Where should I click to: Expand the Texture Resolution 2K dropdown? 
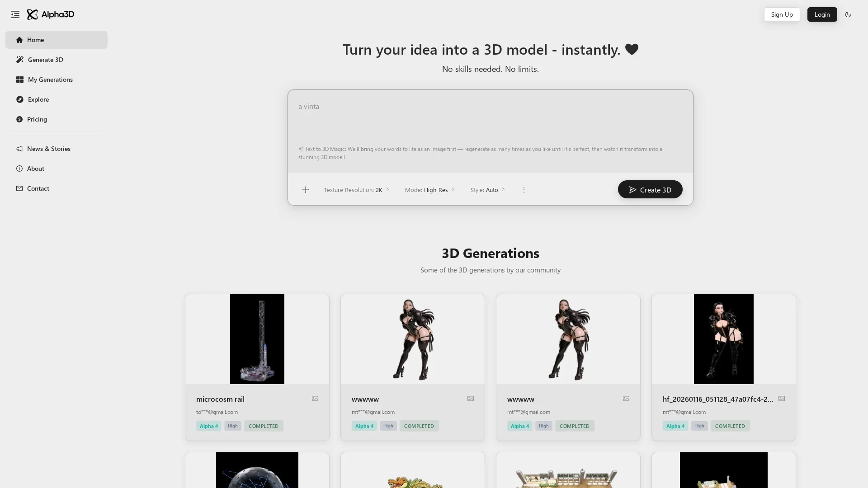click(x=356, y=190)
